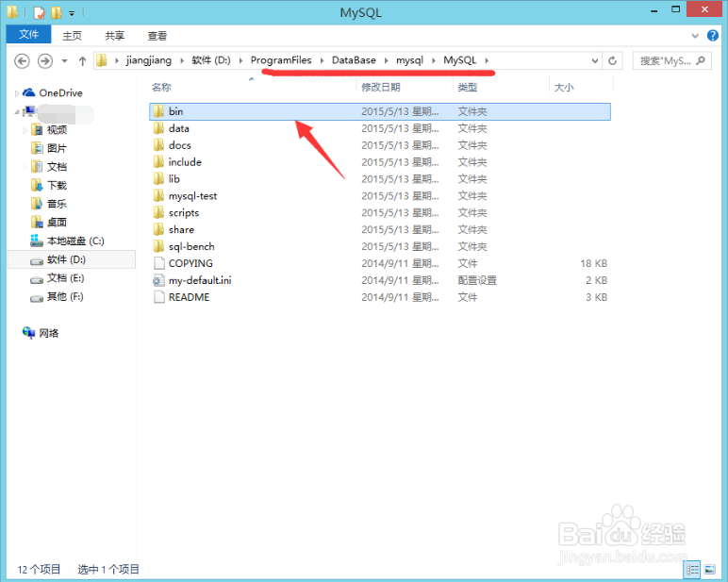Switch to the 共享 ribbon tab
728x582 pixels.
(114, 36)
